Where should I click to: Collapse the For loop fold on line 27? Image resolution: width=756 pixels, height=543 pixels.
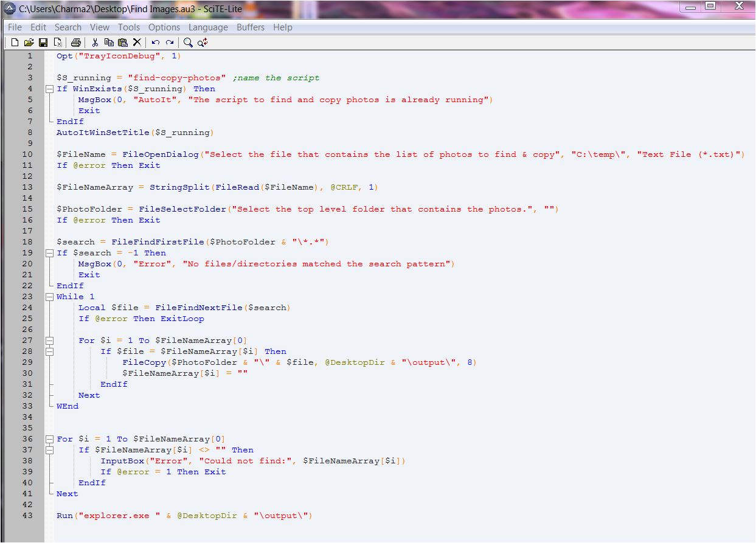coord(49,341)
